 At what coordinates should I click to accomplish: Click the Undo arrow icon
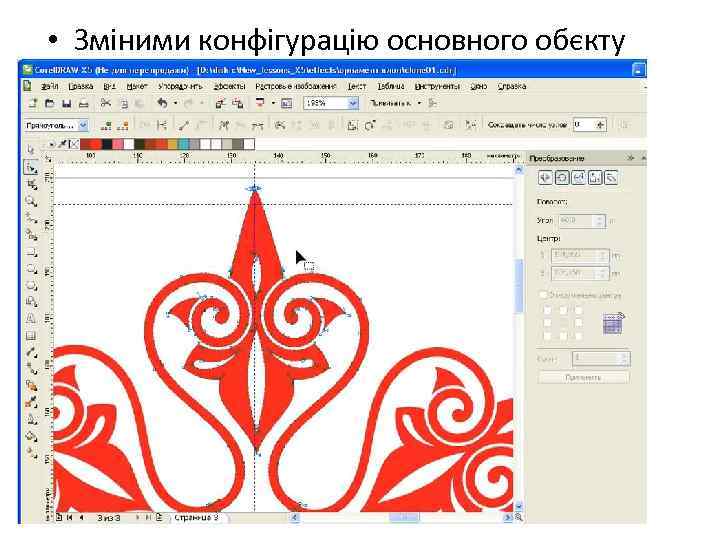coord(162,103)
